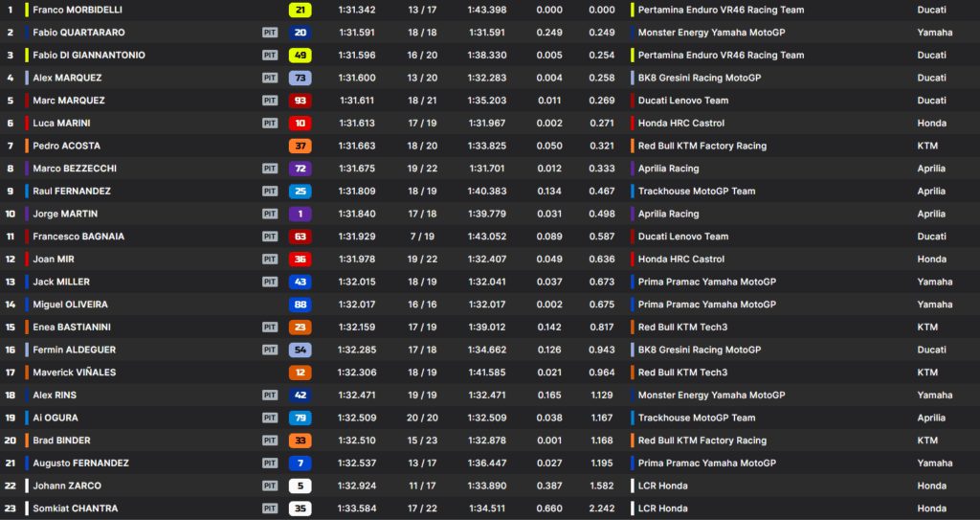
Task: Click team Red Bull KTM Tech3 in Bastianini row
Action: (683, 327)
